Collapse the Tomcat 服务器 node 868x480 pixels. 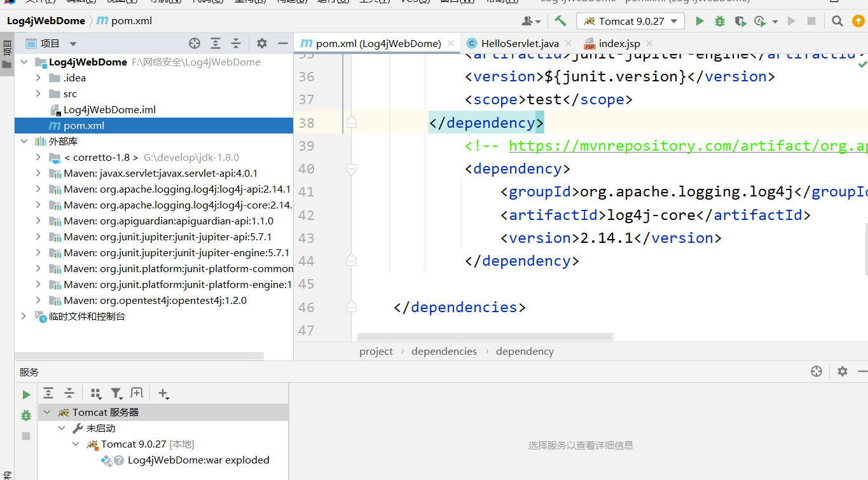click(x=46, y=412)
